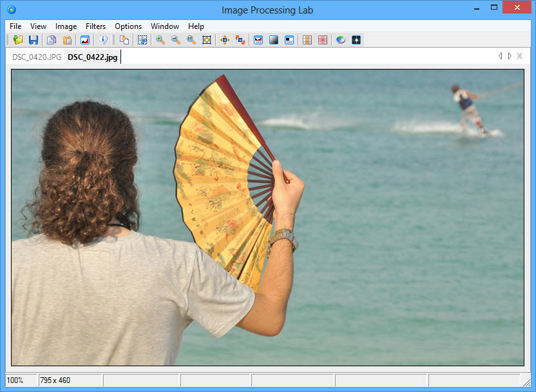Open the Image menu

point(66,26)
